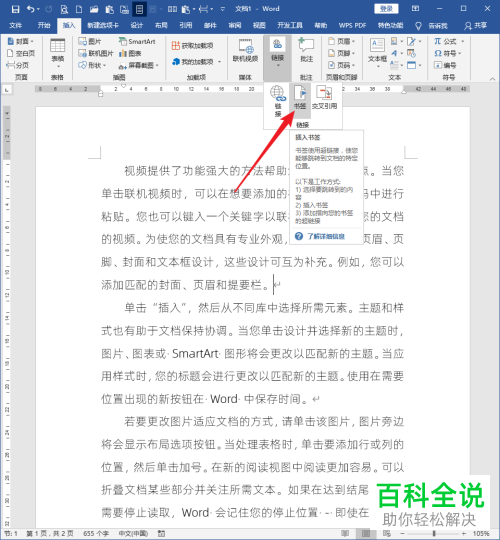500x540 pixels.
Task: Click Get Add-ins (获取加载项)
Action: [192, 45]
